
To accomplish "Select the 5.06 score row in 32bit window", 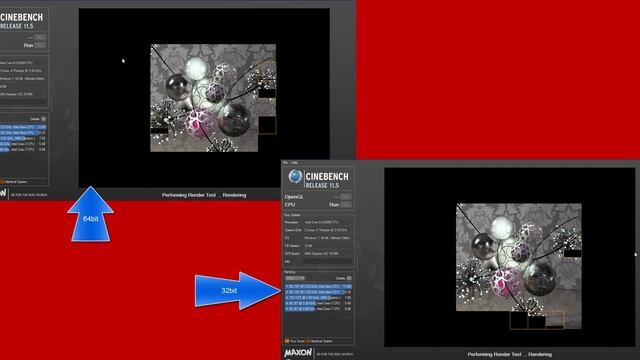I will coord(318,309).
